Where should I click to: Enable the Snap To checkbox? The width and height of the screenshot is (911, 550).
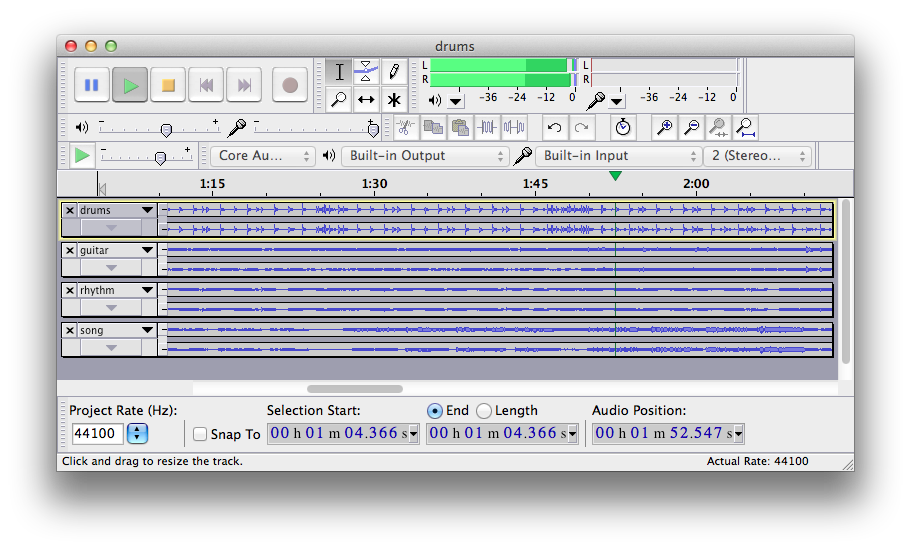point(200,434)
